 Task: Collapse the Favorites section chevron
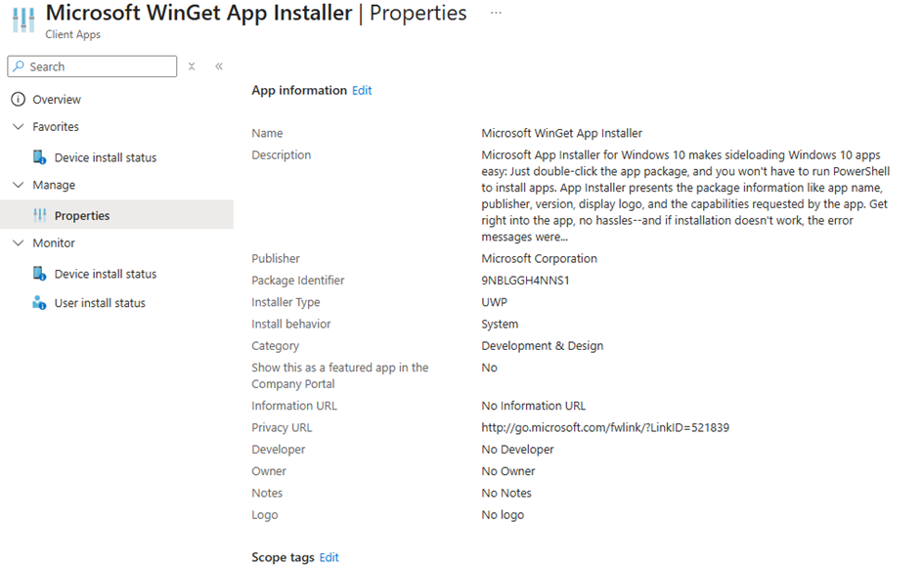tap(19, 127)
